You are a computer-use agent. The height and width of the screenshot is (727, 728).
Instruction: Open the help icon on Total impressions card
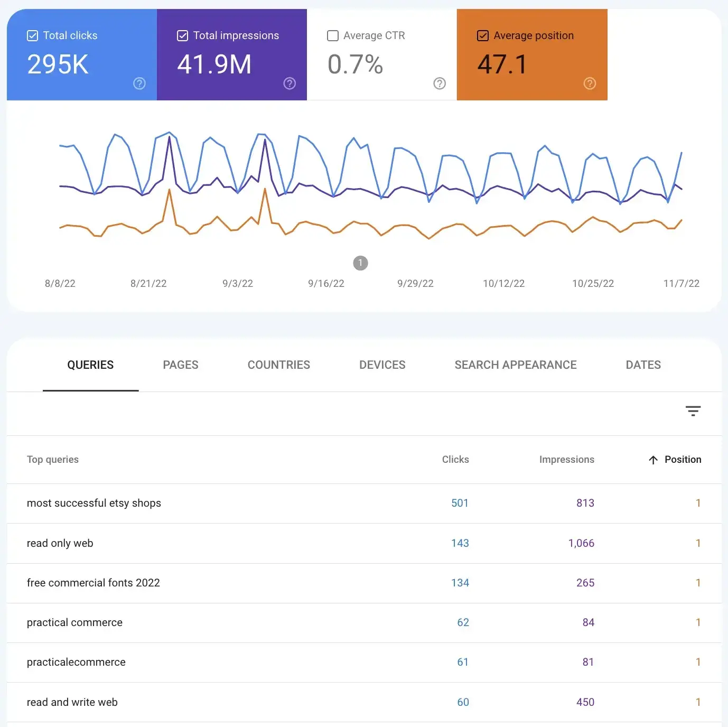290,83
